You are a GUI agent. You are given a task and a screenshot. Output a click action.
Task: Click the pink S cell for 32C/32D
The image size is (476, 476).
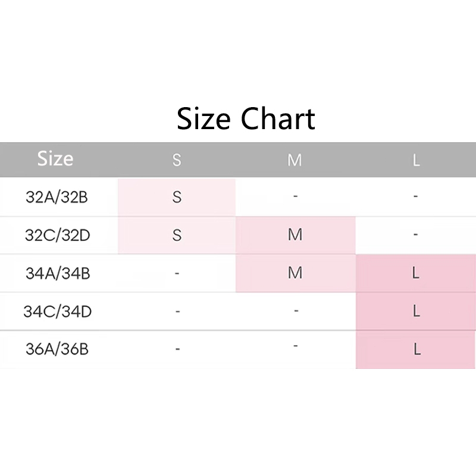[177, 235]
